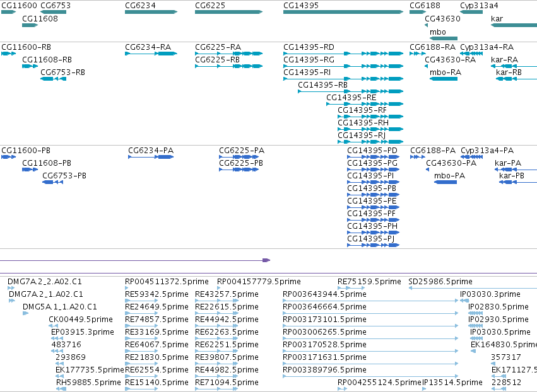Click protein CG6225-PB label

pyautogui.click(x=241, y=163)
